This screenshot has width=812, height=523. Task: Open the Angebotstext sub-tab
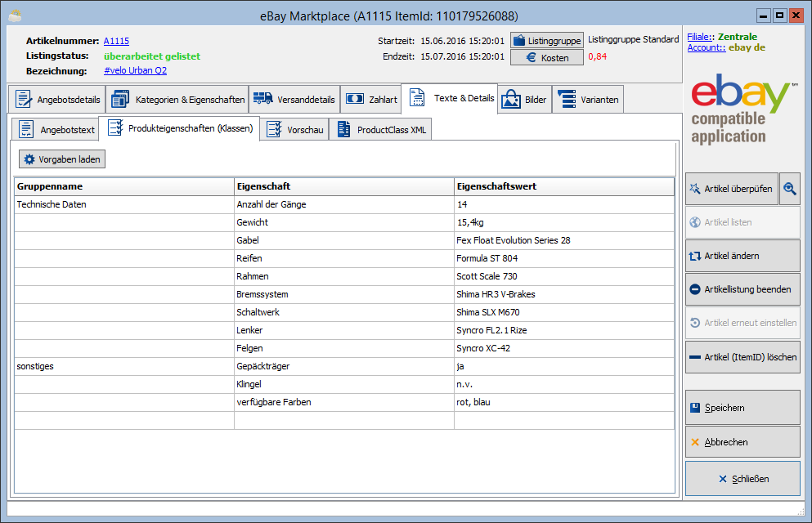pos(56,129)
